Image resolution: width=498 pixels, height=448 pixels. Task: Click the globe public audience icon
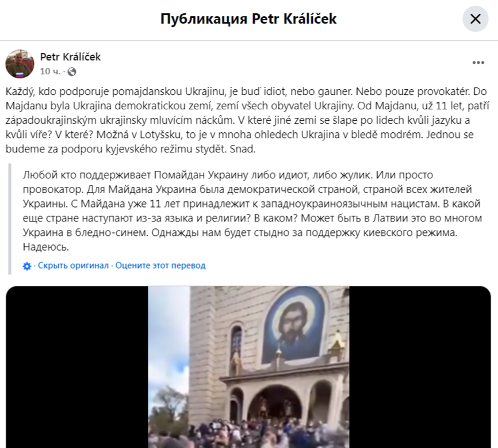[x=72, y=72]
